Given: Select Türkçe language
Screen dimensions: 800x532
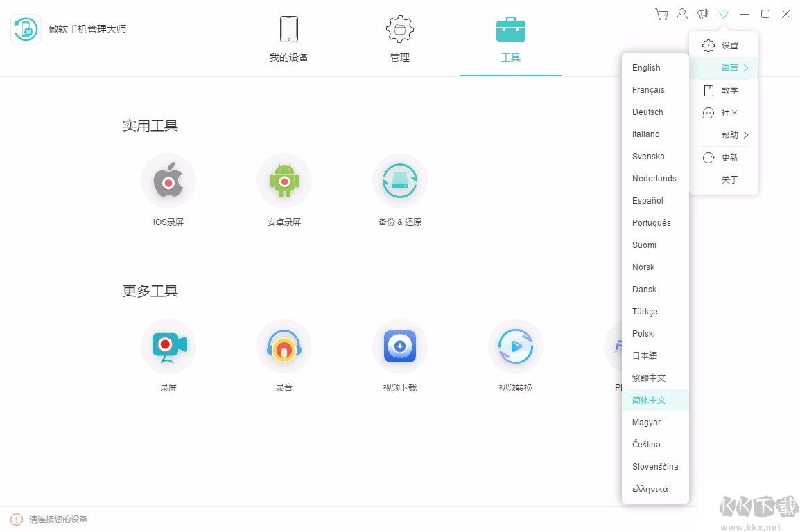Looking at the screenshot, I should [655, 311].
